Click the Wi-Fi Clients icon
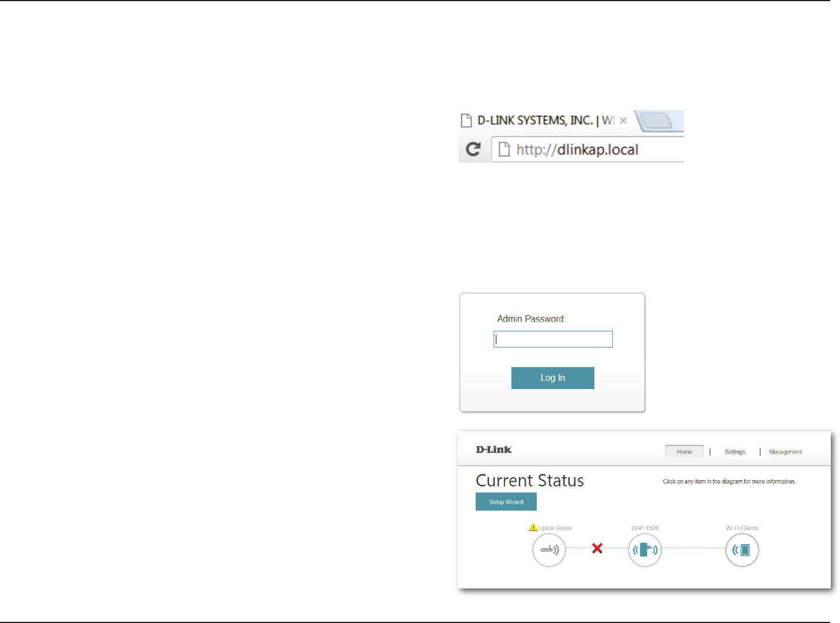The image size is (840, 623). click(742, 550)
